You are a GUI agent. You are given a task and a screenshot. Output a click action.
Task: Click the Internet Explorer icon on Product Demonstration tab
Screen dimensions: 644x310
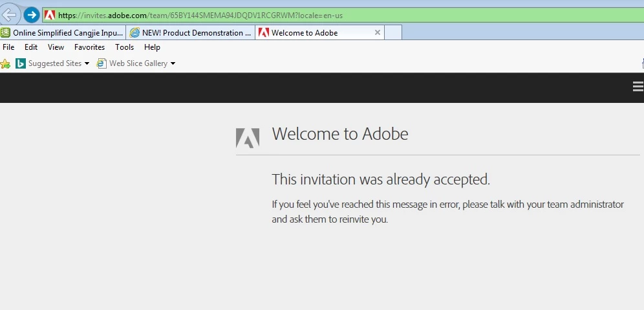click(134, 32)
